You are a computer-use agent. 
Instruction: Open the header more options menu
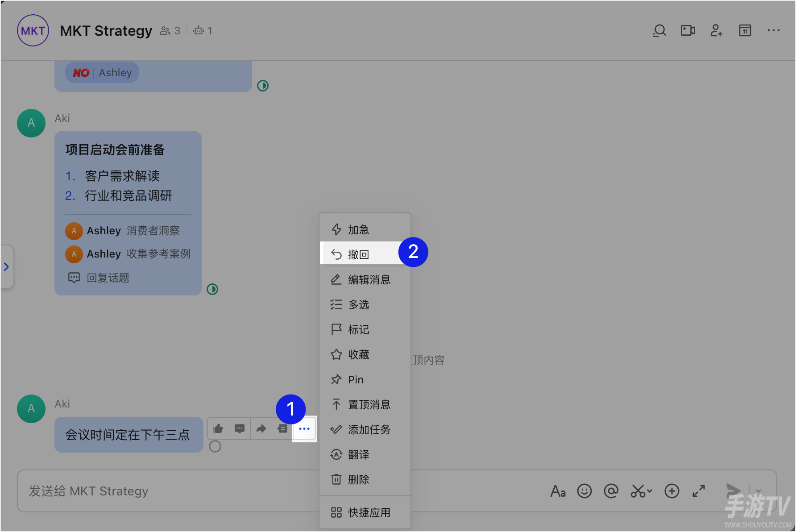(773, 31)
